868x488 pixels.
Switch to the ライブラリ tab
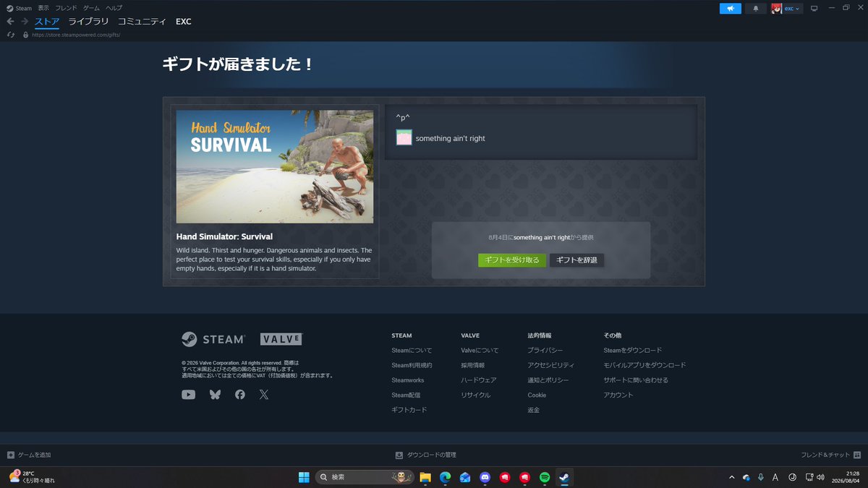[x=88, y=22]
